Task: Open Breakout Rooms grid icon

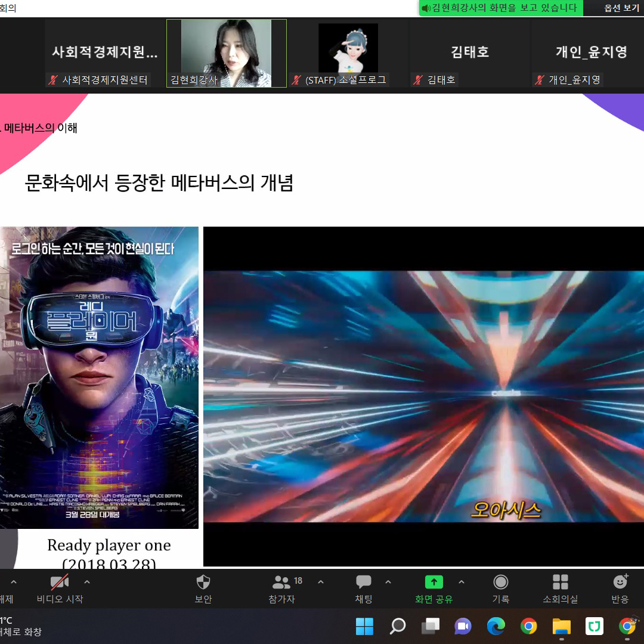Action: pos(560,582)
